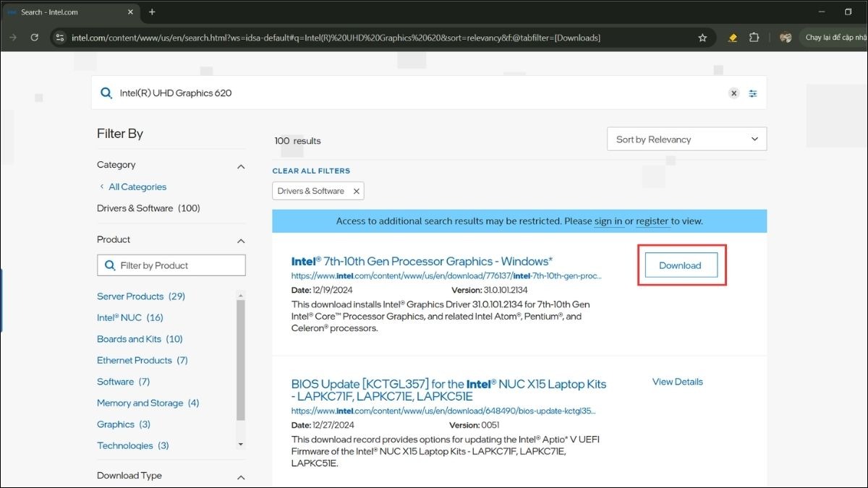
Task: Click the search magnifier icon beside the query
Action: click(x=106, y=93)
